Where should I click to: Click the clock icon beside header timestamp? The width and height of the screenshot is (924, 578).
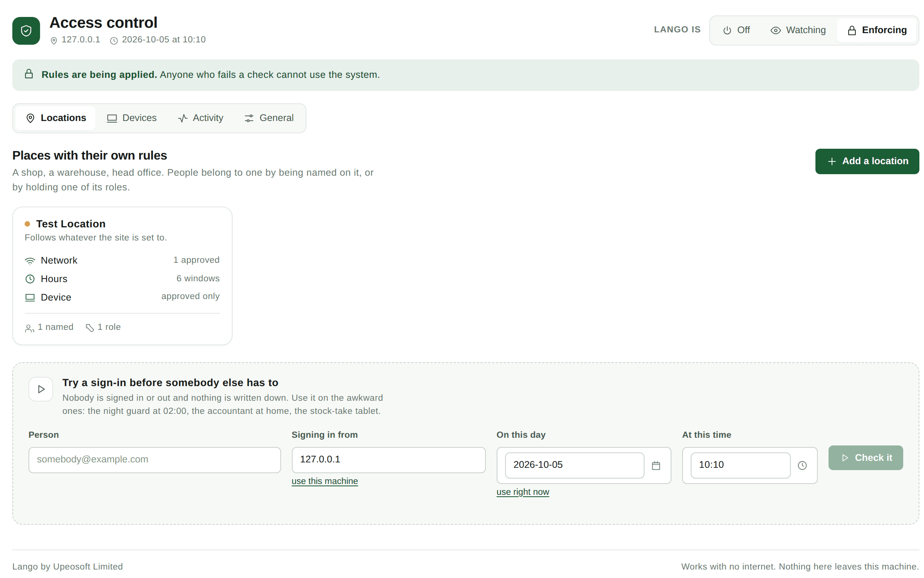pos(114,40)
